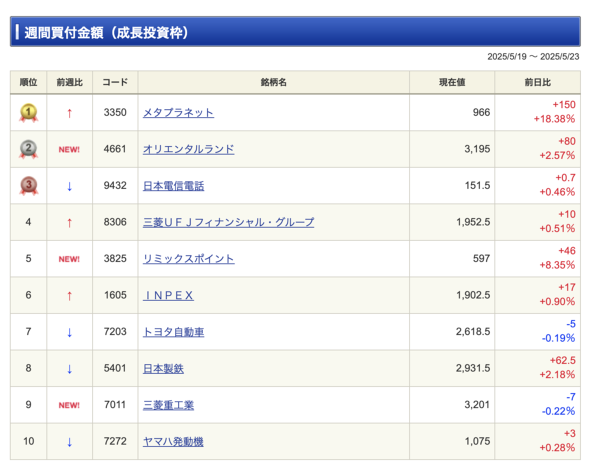Click the NEW! badge for オリエンタルランド
The image size is (590, 464).
click(69, 149)
